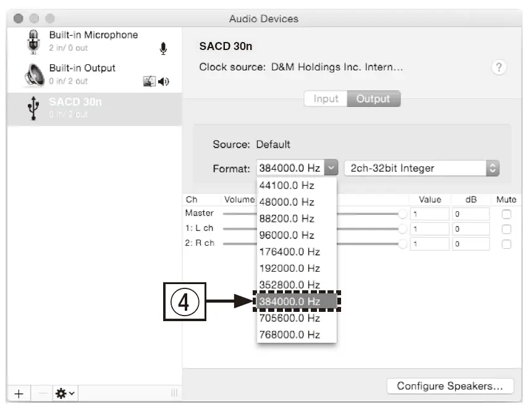Click the Master volume slider knob
The width and height of the screenshot is (532, 407).
click(x=402, y=214)
